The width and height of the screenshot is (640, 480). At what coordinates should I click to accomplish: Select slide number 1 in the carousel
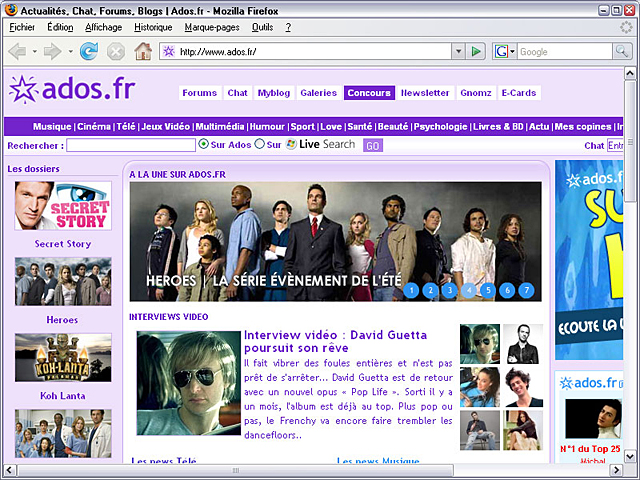click(411, 290)
